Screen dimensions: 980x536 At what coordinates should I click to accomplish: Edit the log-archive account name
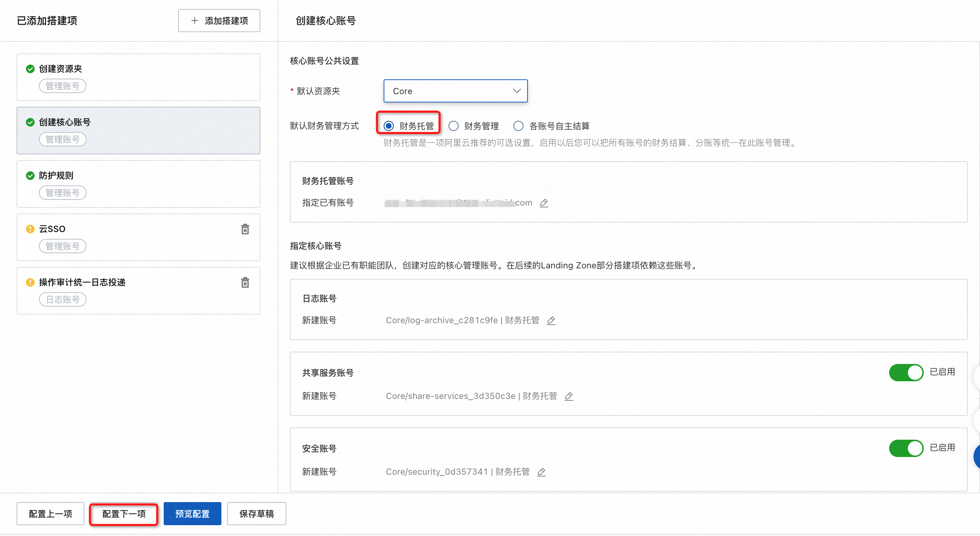(551, 321)
